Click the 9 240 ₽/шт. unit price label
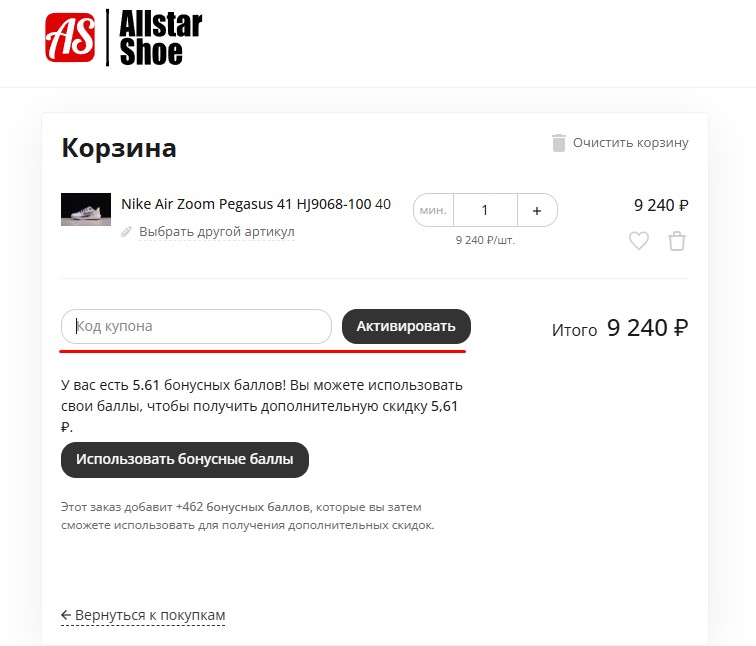 coord(485,240)
